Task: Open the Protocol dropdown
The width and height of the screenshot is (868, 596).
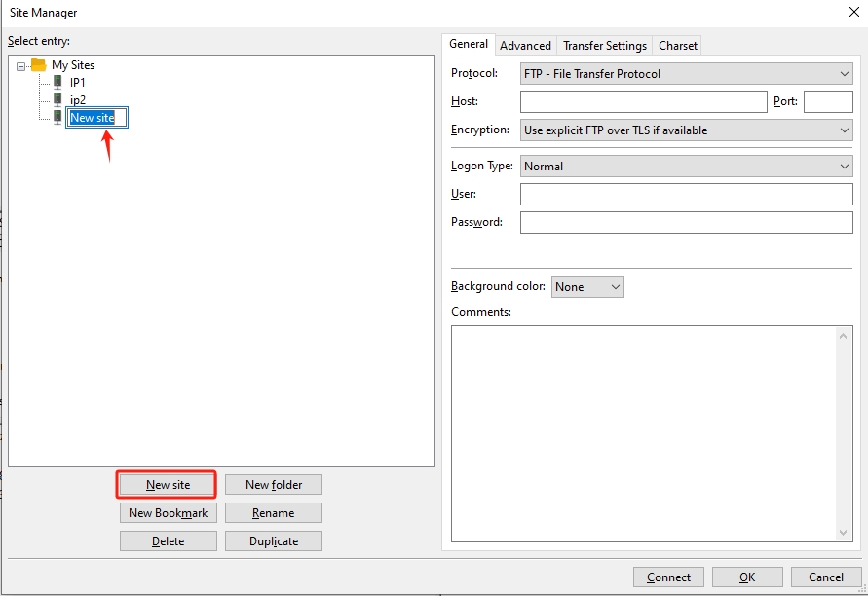Action: tap(686, 74)
